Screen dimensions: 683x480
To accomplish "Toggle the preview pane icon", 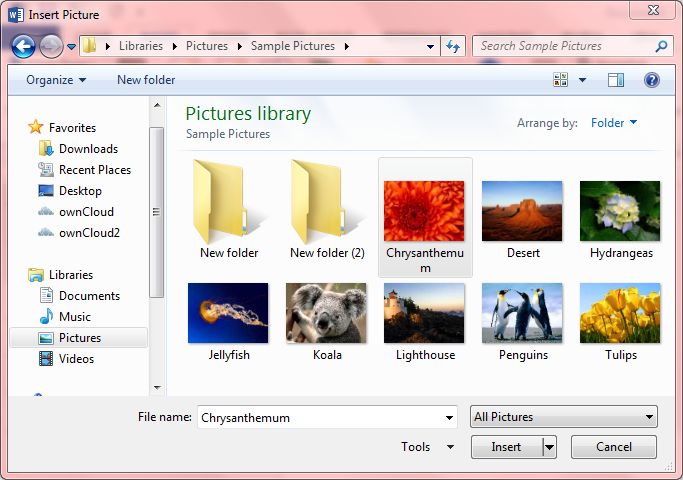I will [x=615, y=80].
